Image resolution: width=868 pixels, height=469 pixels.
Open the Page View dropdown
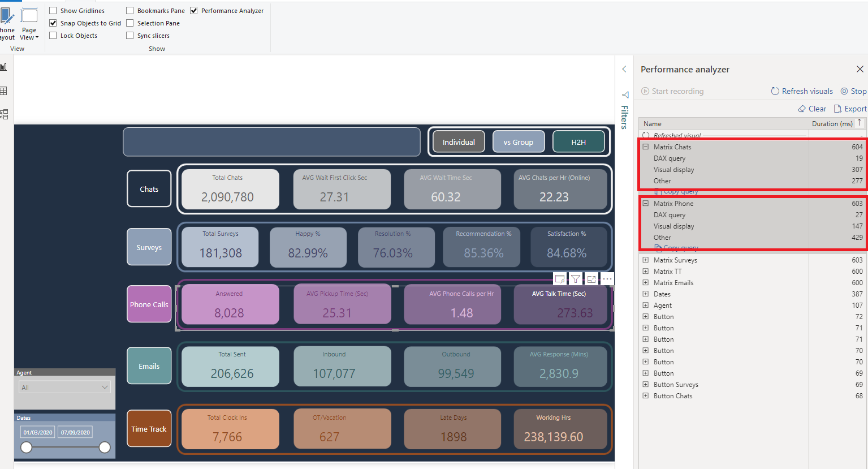click(29, 37)
